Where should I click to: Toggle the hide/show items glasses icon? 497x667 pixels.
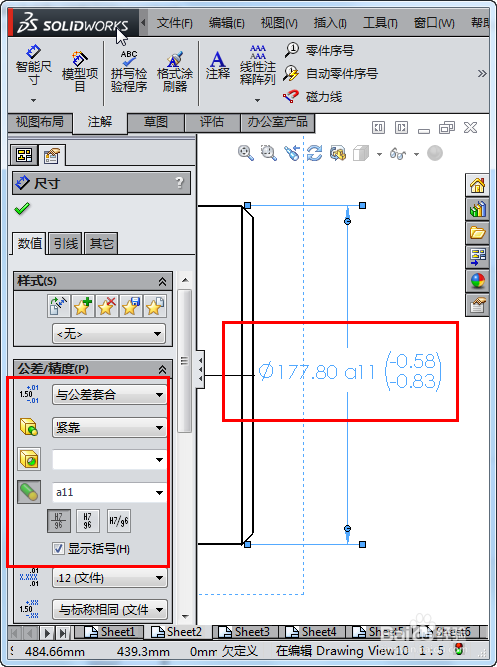(397, 154)
